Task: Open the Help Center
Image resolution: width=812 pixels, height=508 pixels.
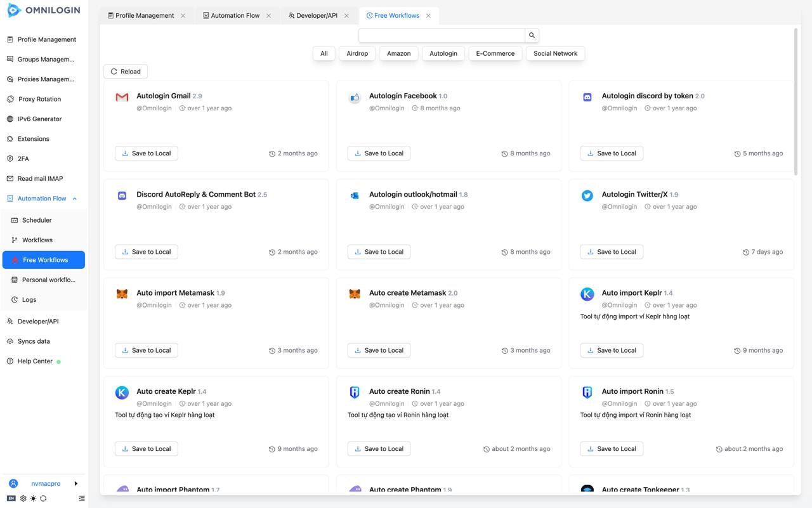Action: (x=44, y=361)
